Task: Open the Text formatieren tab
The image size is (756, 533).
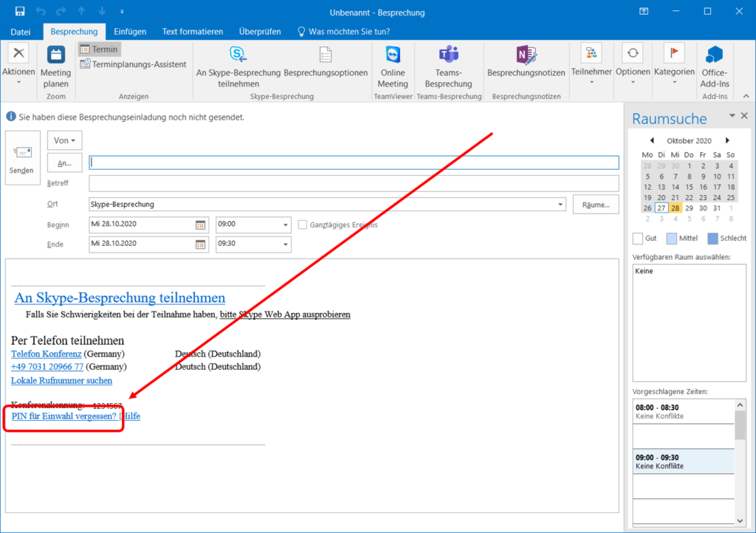Action: [x=193, y=32]
